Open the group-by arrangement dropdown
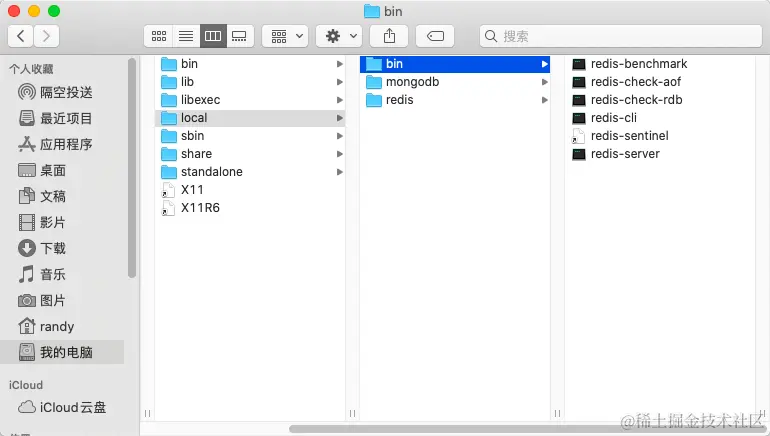The width and height of the screenshot is (770, 436). click(285, 36)
